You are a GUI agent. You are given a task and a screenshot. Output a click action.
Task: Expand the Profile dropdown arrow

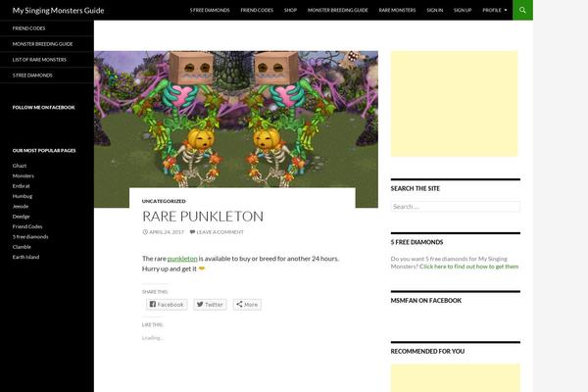click(x=506, y=10)
